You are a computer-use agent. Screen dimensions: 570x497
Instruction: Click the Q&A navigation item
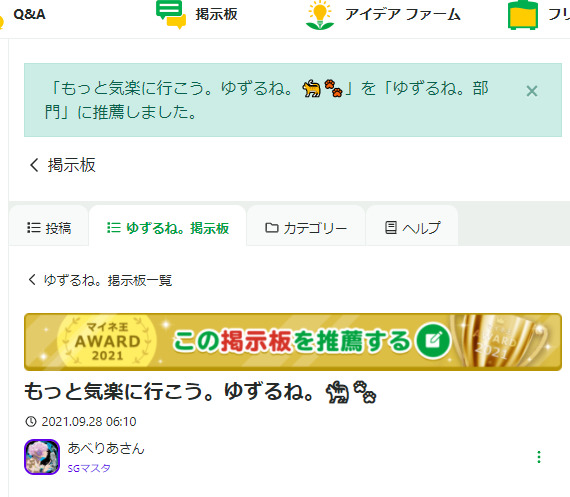click(x=29, y=15)
